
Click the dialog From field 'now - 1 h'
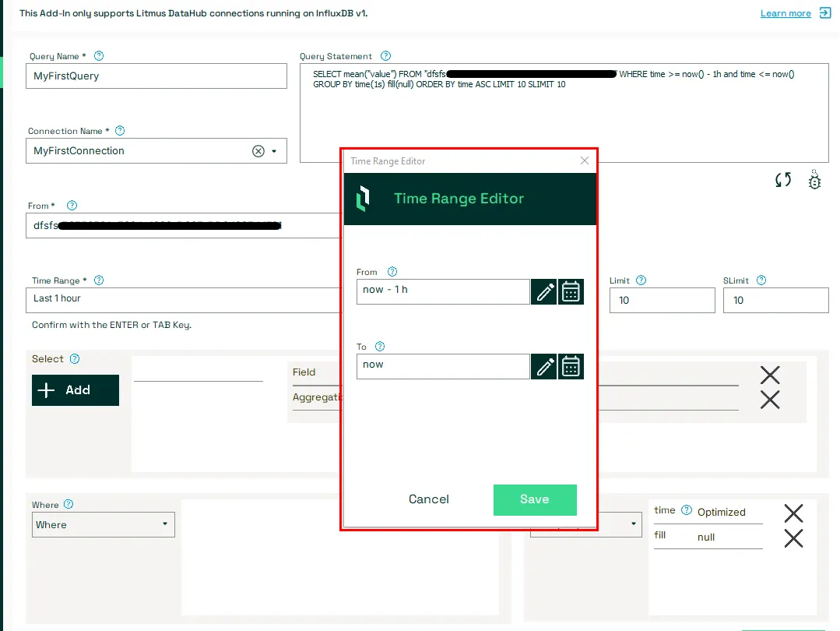coord(443,291)
